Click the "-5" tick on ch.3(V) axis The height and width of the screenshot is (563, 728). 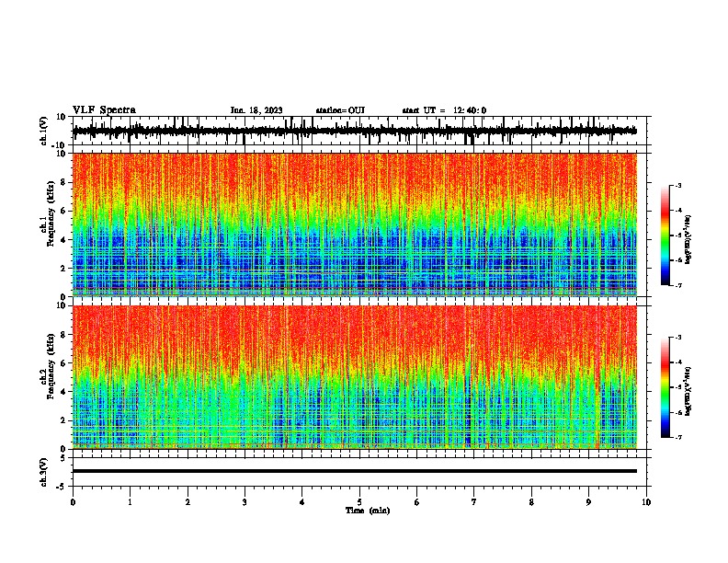62,487
